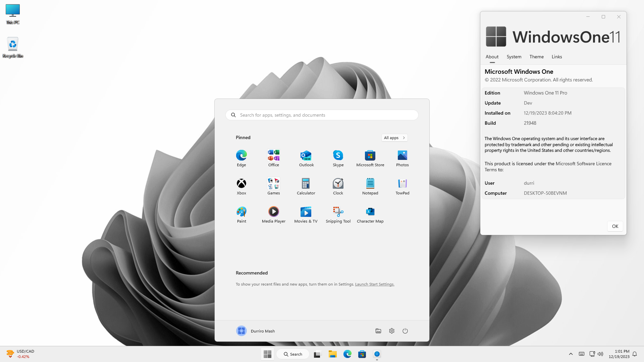Launch the Xbox app
644x362 pixels.
pyautogui.click(x=241, y=186)
